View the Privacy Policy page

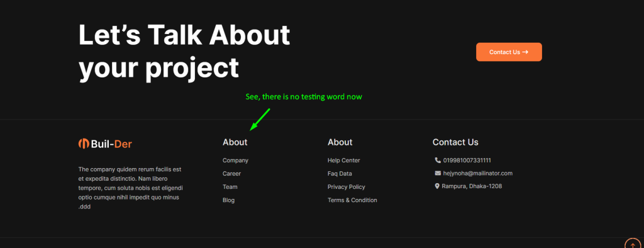point(347,187)
